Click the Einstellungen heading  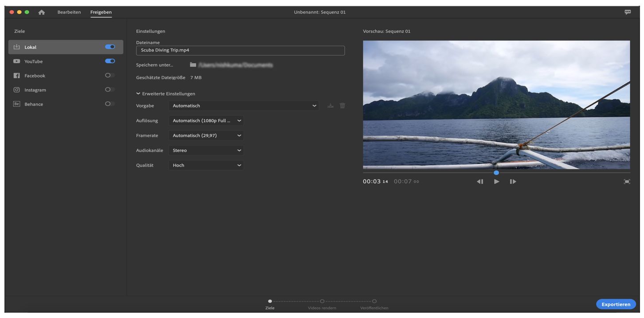click(x=150, y=31)
